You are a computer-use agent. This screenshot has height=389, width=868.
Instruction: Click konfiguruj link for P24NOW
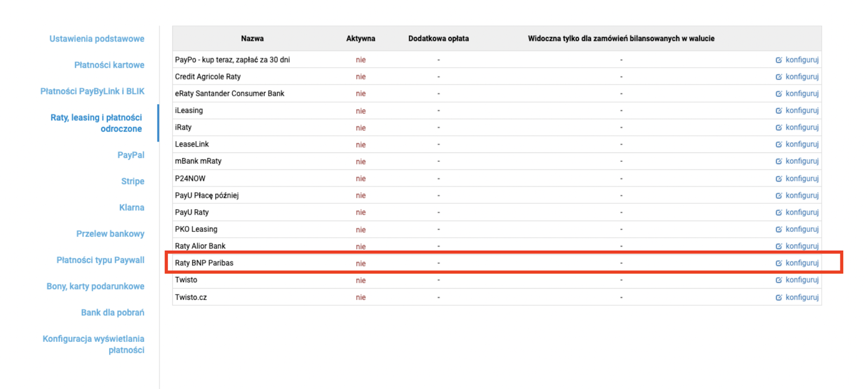802,179
